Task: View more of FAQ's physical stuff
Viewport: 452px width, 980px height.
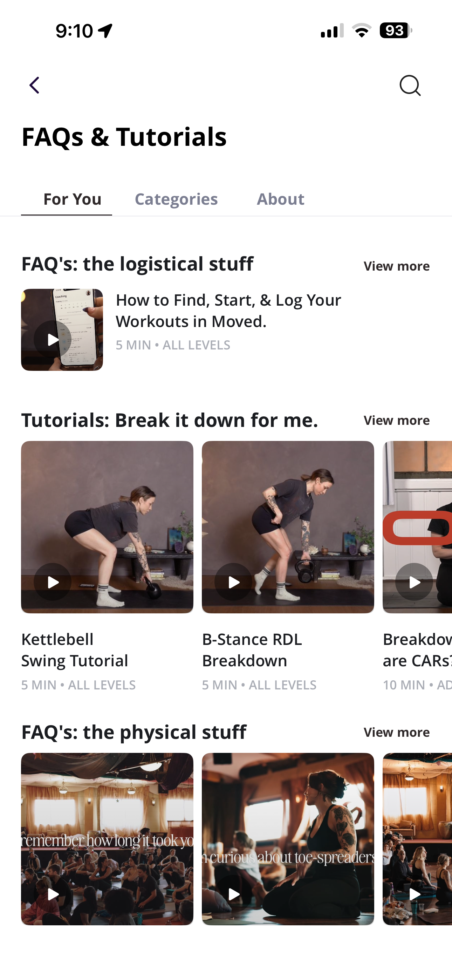Action: (x=396, y=732)
